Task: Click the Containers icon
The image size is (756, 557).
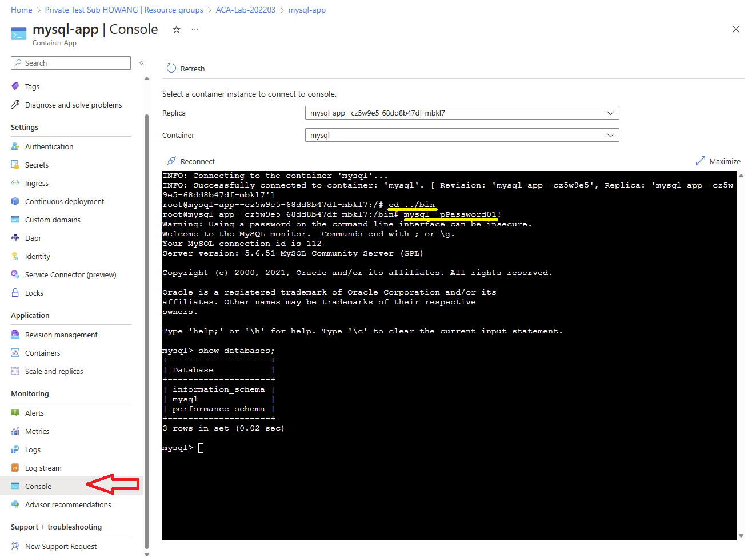Action: pyautogui.click(x=15, y=353)
